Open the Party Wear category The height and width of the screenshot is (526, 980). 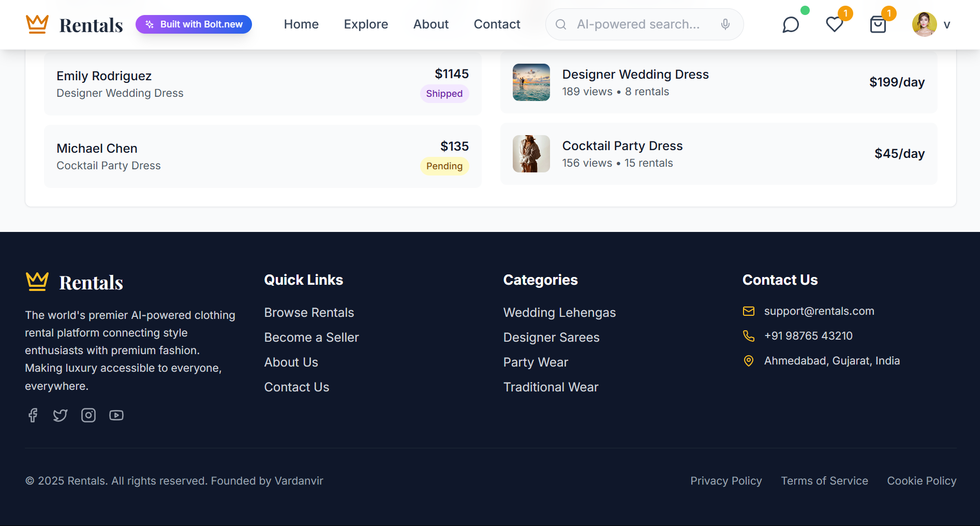tap(536, 362)
